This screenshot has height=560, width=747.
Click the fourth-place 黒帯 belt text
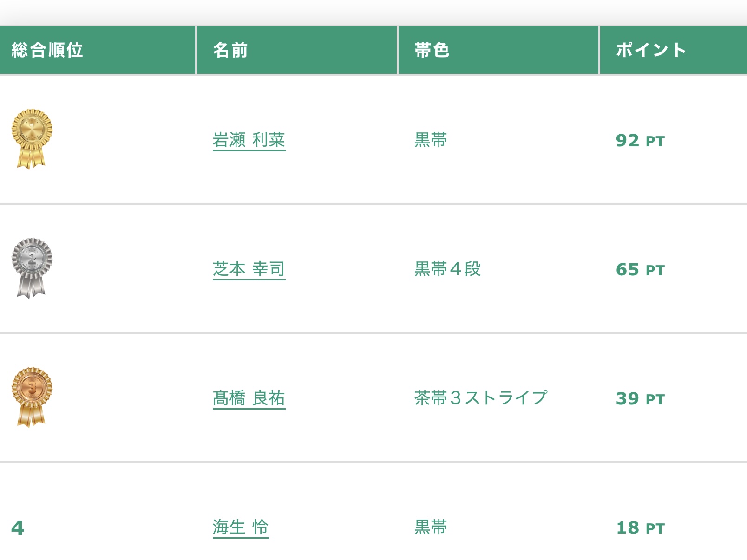431,527
